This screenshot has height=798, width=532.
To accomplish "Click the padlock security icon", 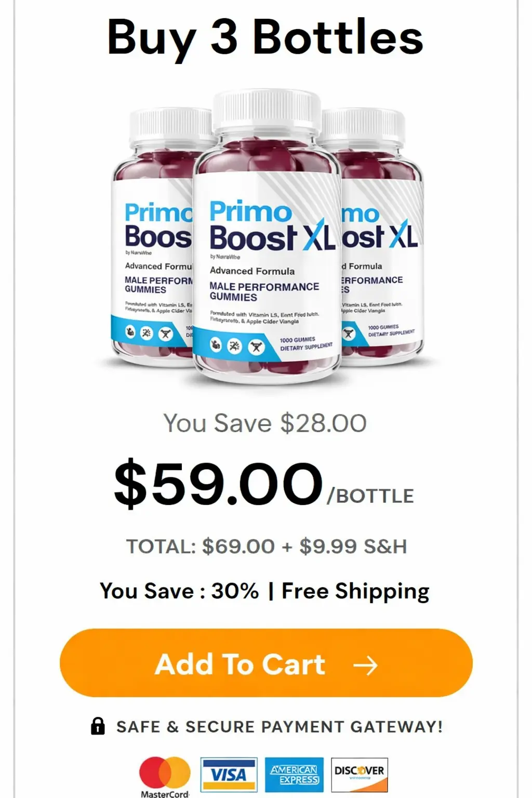I will click(x=98, y=725).
